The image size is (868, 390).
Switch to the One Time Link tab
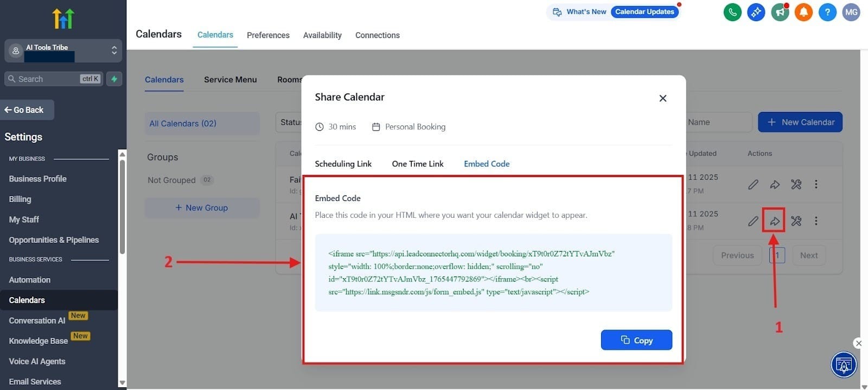click(x=417, y=164)
